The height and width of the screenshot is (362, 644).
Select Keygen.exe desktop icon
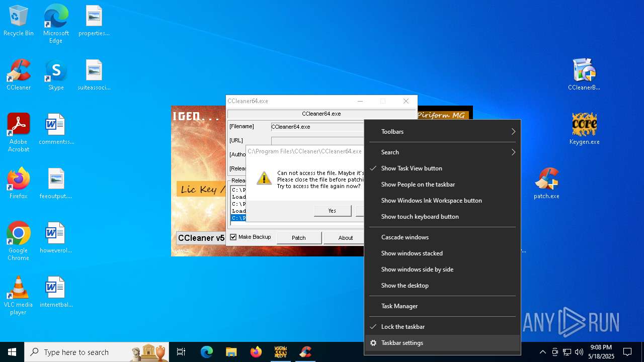pos(584,129)
